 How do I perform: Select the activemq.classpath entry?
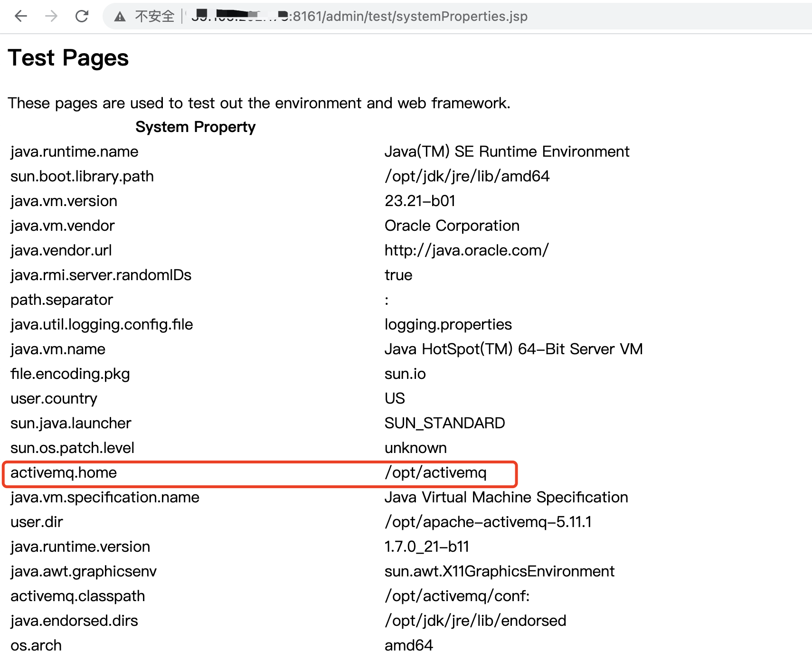pyautogui.click(x=77, y=595)
